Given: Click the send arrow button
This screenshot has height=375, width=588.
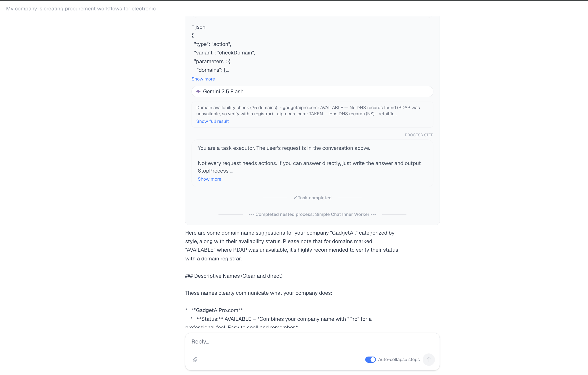Looking at the screenshot, I should (x=428, y=359).
